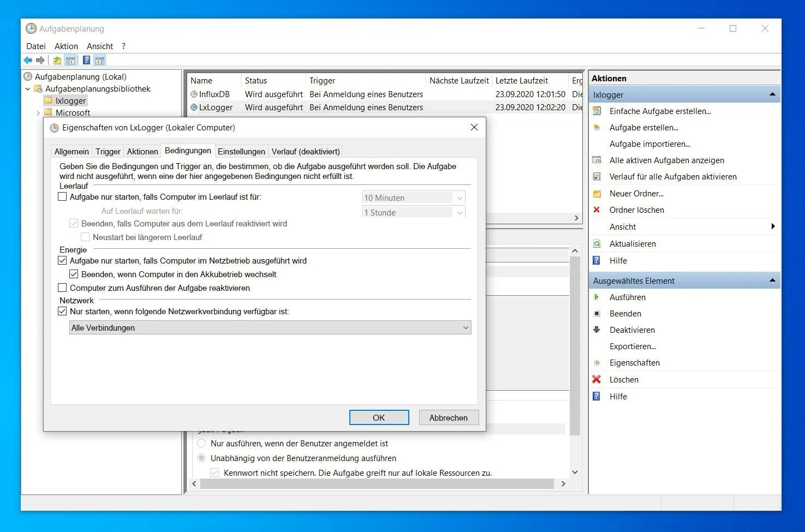805x532 pixels.
Task: Open the Datei menu
Action: coord(36,46)
